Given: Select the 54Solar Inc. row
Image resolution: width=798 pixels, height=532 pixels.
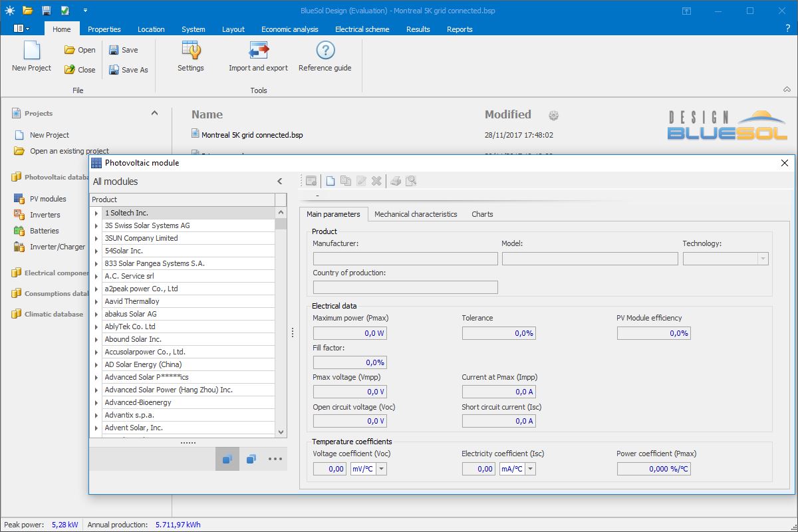Looking at the screenshot, I should pyautogui.click(x=188, y=251).
